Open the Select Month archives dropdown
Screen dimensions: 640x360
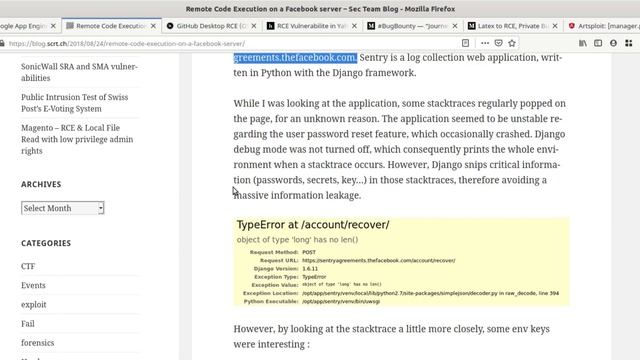click(x=63, y=208)
